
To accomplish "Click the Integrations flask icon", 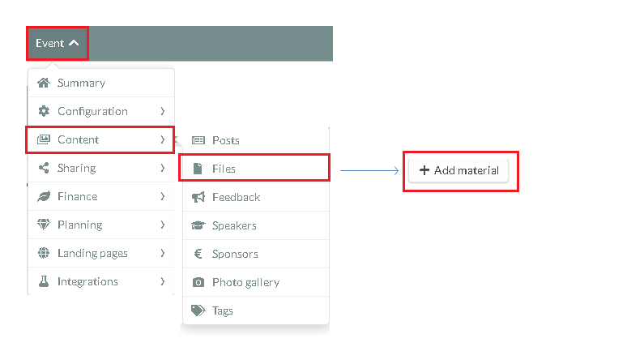I will tap(44, 281).
